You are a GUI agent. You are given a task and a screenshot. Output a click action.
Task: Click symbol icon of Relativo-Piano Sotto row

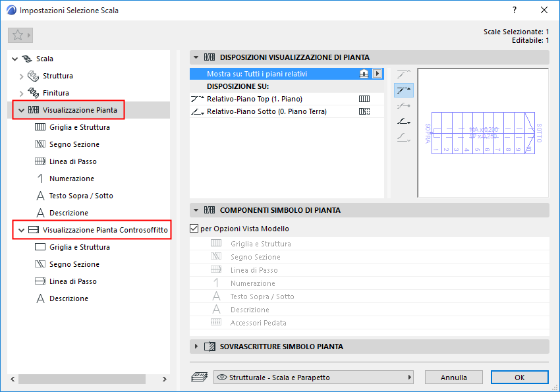point(364,111)
